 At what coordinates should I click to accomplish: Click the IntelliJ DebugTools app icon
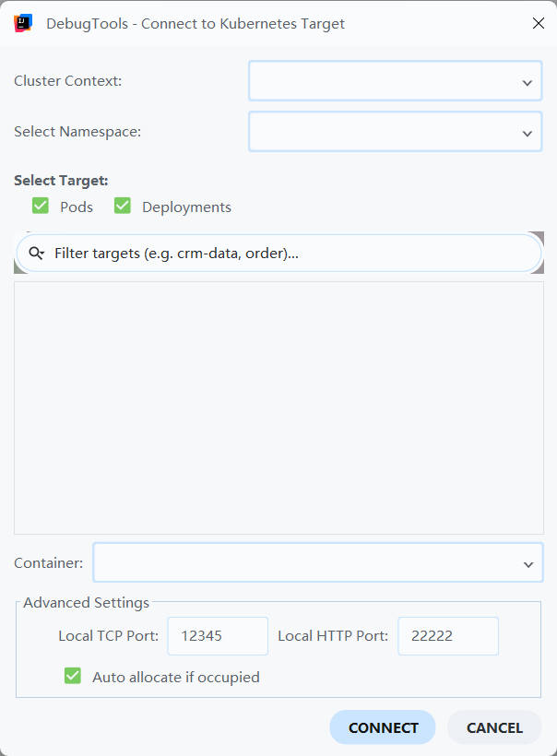(x=23, y=23)
